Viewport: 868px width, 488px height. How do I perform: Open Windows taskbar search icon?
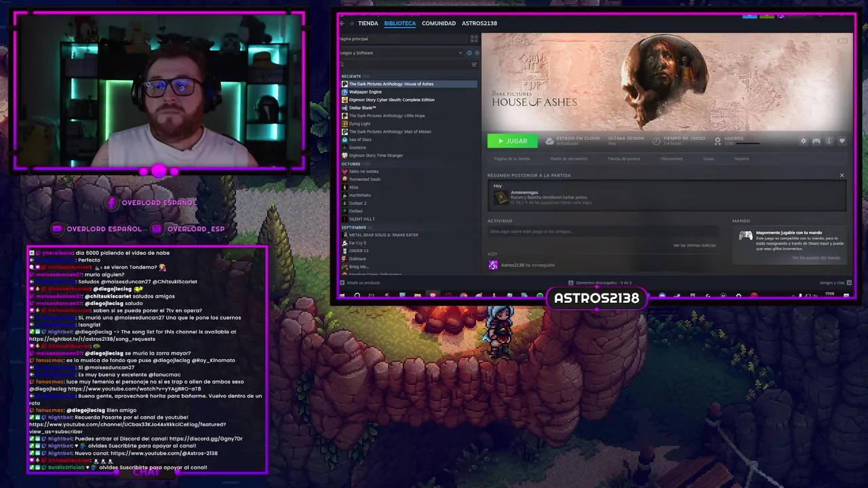tap(357, 296)
